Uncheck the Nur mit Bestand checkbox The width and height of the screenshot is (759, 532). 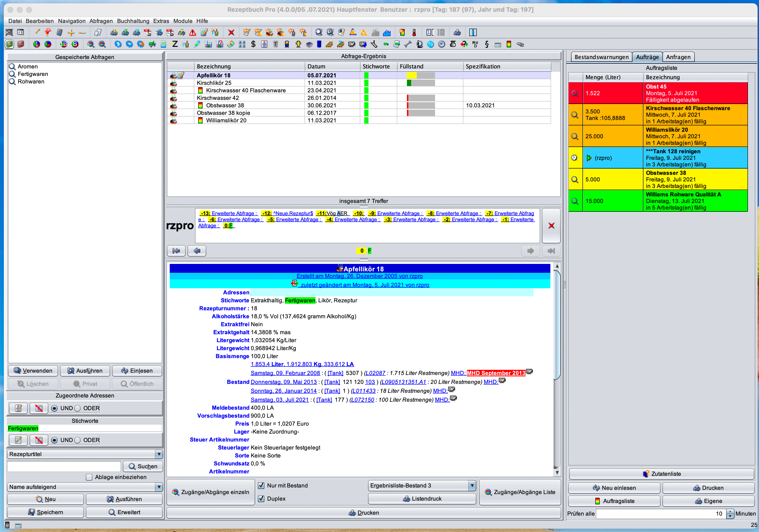coord(261,485)
